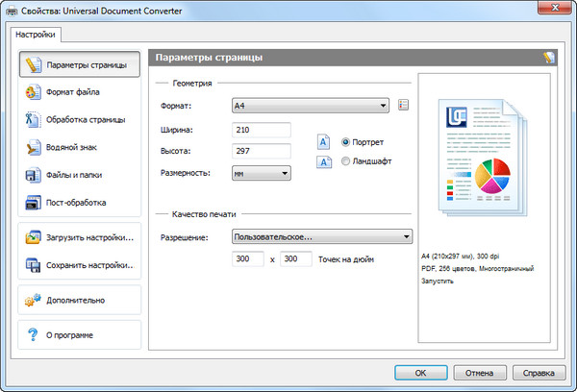The height and width of the screenshot is (392, 577).
Task: Switch to the Настройки tab
Action: [37, 35]
